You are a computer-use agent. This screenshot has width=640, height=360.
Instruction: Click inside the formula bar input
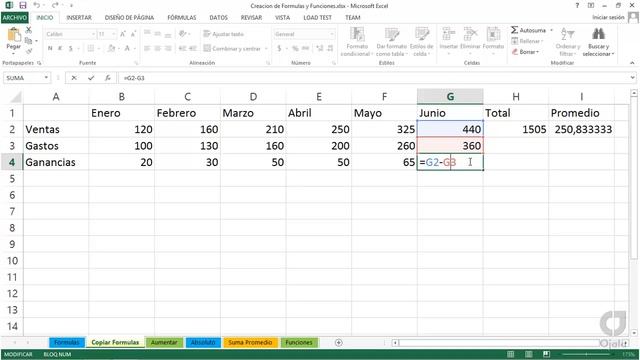(x=372, y=78)
